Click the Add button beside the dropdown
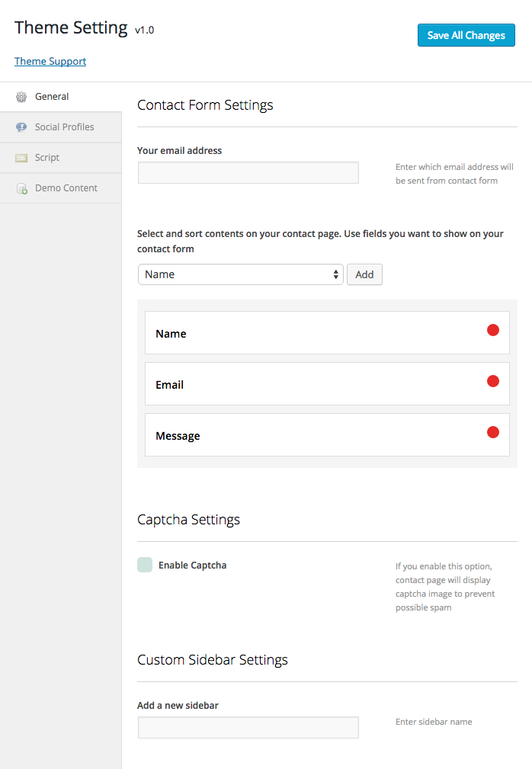This screenshot has height=769, width=532. click(x=364, y=274)
